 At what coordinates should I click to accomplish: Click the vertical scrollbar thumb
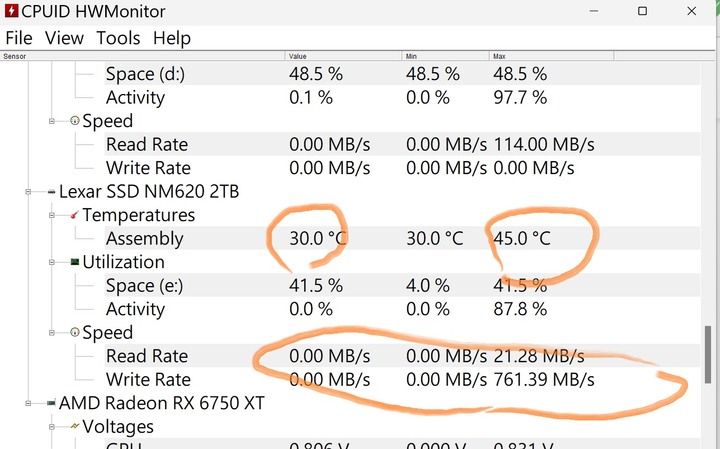click(708, 354)
